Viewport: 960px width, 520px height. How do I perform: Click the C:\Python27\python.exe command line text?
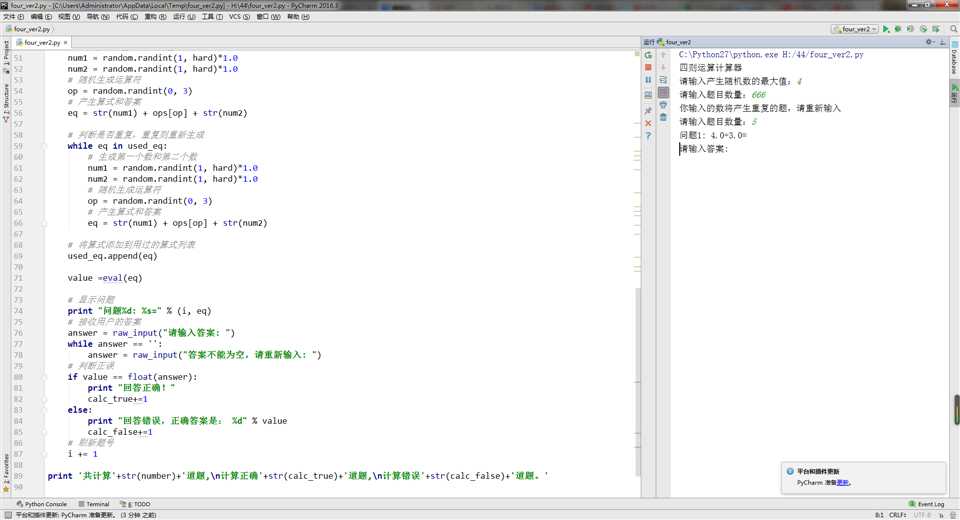pyautogui.click(x=771, y=55)
